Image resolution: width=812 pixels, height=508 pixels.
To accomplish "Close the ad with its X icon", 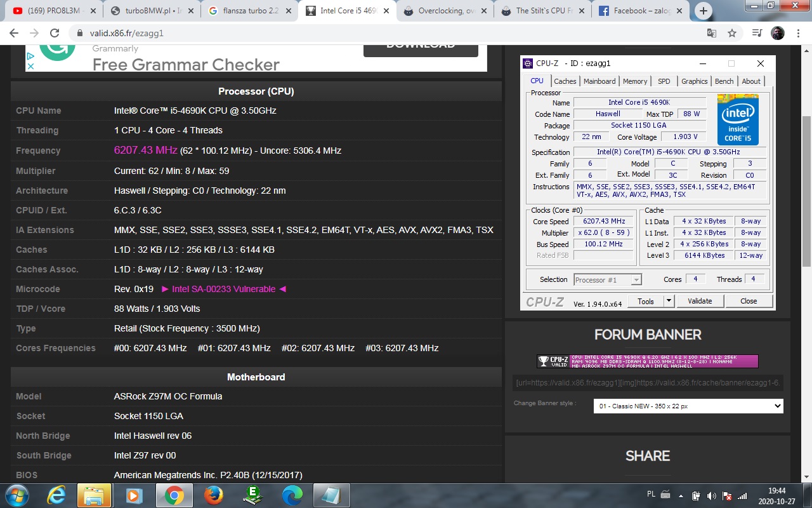I will pos(30,65).
